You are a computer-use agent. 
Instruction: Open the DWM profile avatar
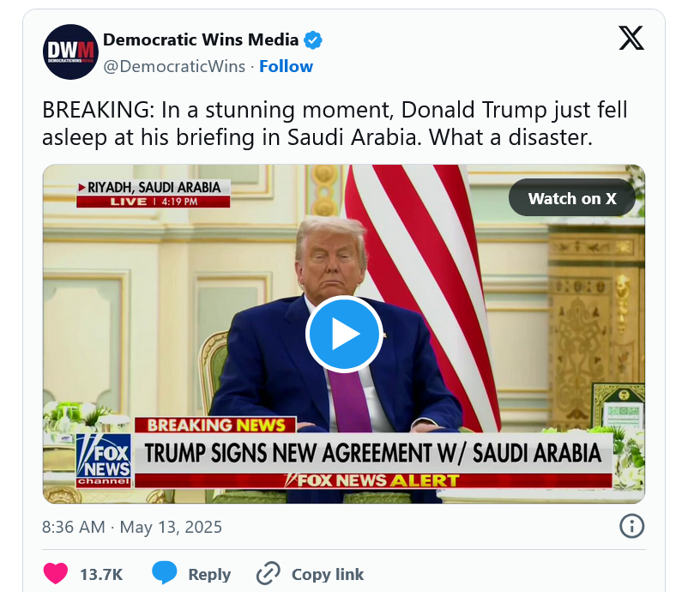pos(70,52)
